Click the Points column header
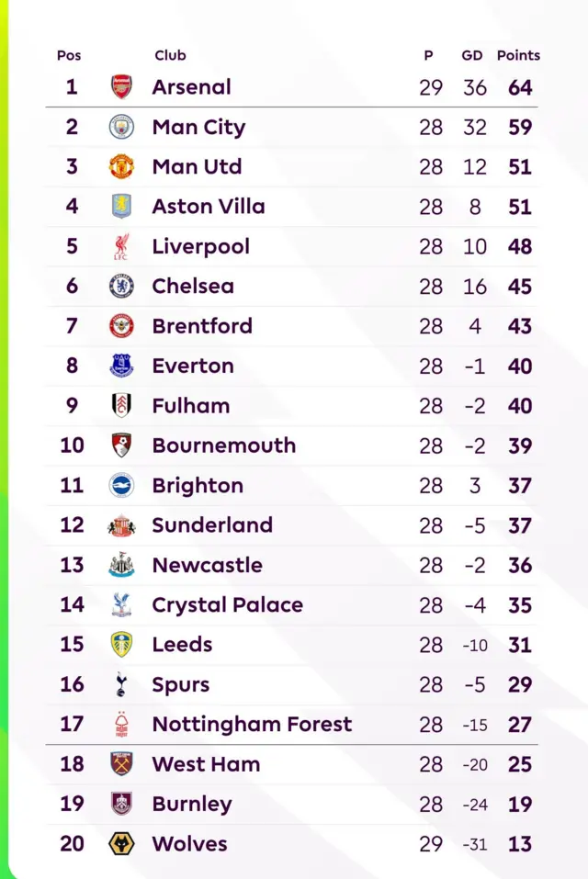 [x=518, y=55]
